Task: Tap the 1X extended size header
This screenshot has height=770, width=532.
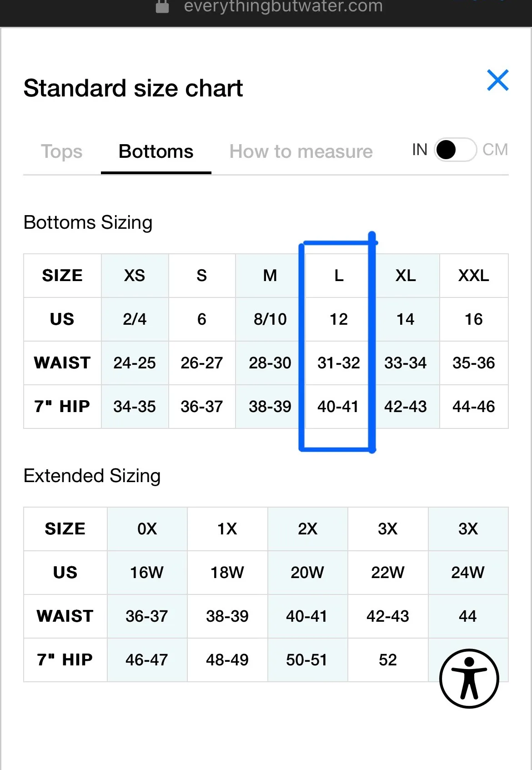Action: pos(227,529)
